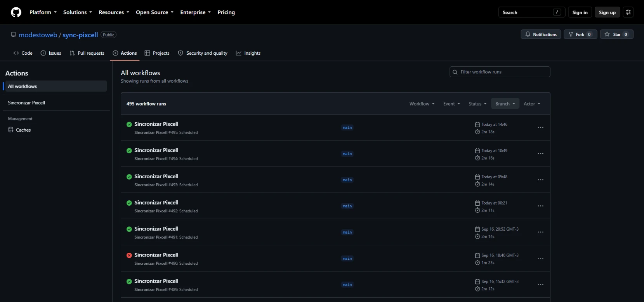
Task: Open the Branch filter dropdown
Action: click(x=505, y=104)
